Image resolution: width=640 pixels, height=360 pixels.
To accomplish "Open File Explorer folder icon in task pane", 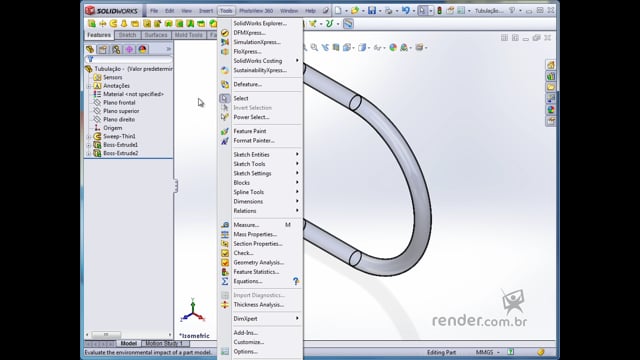I will (551, 87).
